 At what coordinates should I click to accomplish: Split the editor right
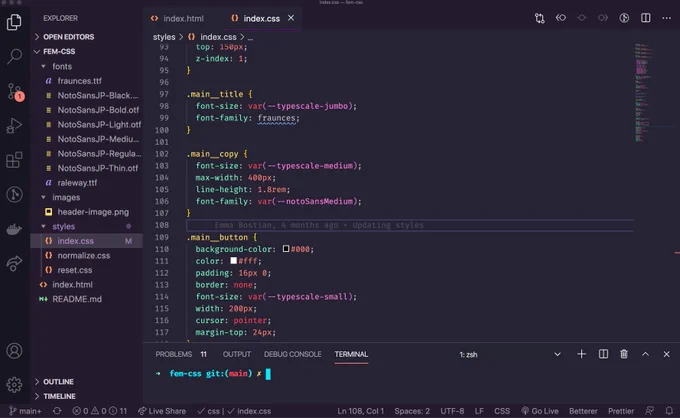tap(646, 18)
